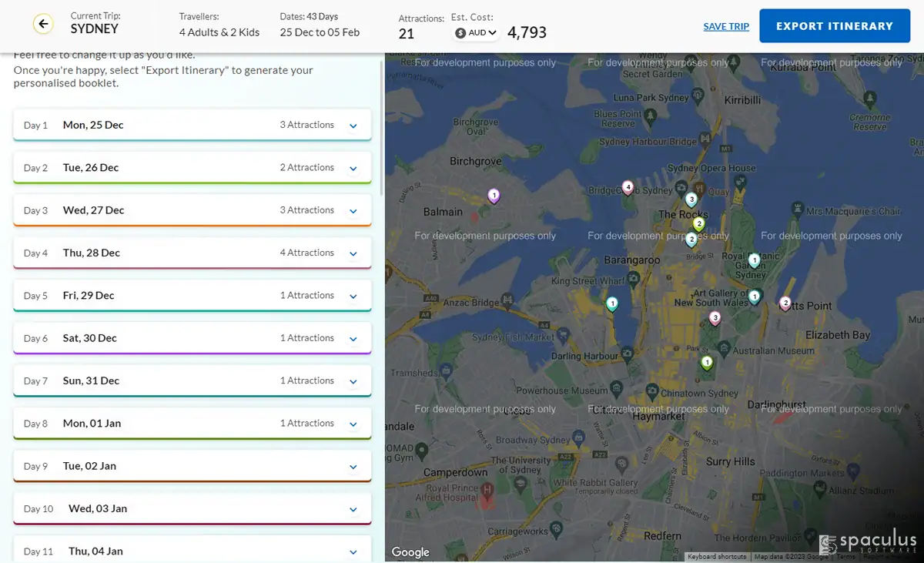Click the Save Trip link
The width and height of the screenshot is (924, 563).
[726, 26]
